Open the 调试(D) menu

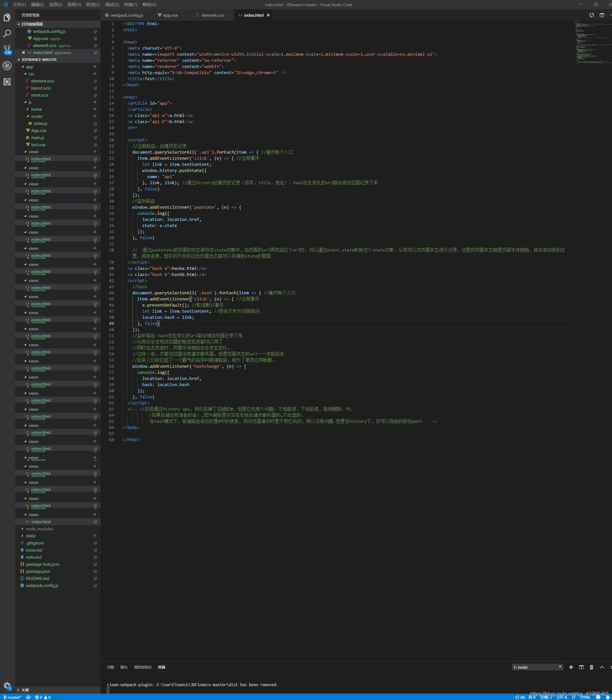(112, 5)
